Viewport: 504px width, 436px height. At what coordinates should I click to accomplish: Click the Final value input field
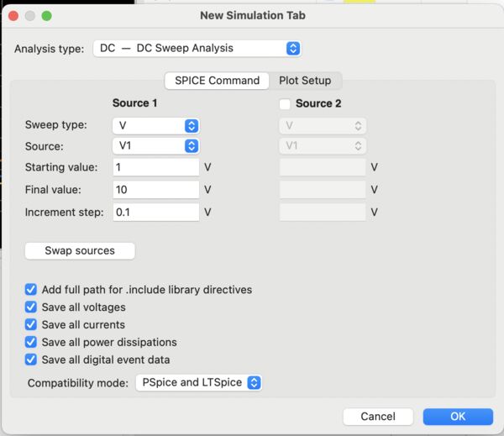tap(156, 190)
